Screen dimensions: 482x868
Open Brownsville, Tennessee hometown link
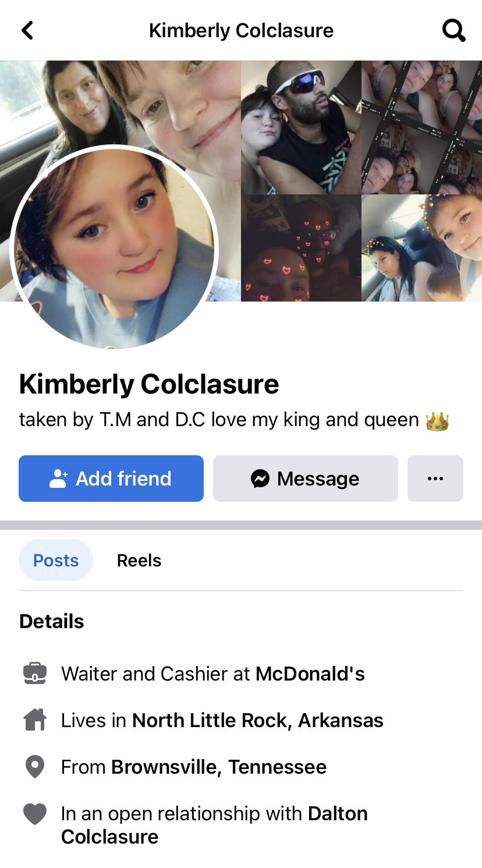coord(219,767)
